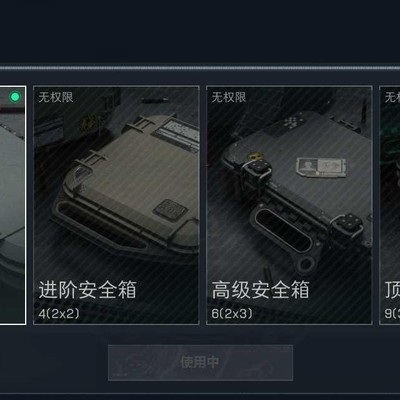Select the partially visible 顶 card title
Image resolution: width=400 pixels, height=400 pixels.
coord(393,290)
